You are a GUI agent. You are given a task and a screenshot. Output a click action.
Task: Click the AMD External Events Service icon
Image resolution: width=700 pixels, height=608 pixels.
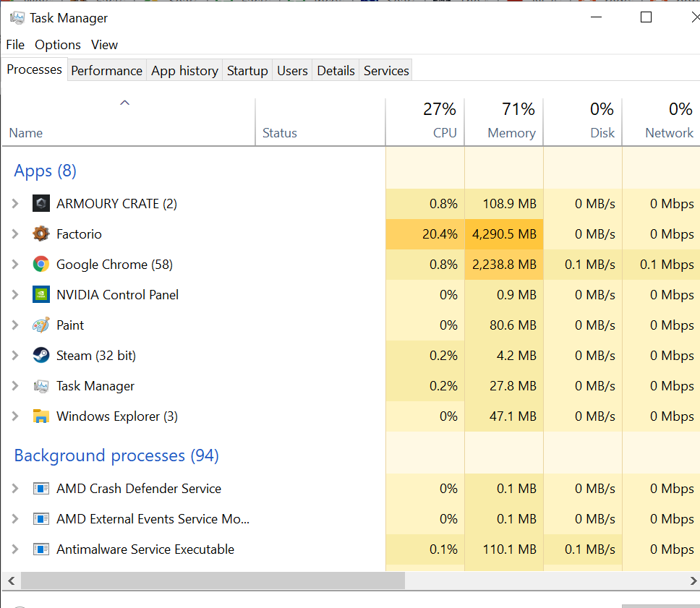tap(41, 519)
